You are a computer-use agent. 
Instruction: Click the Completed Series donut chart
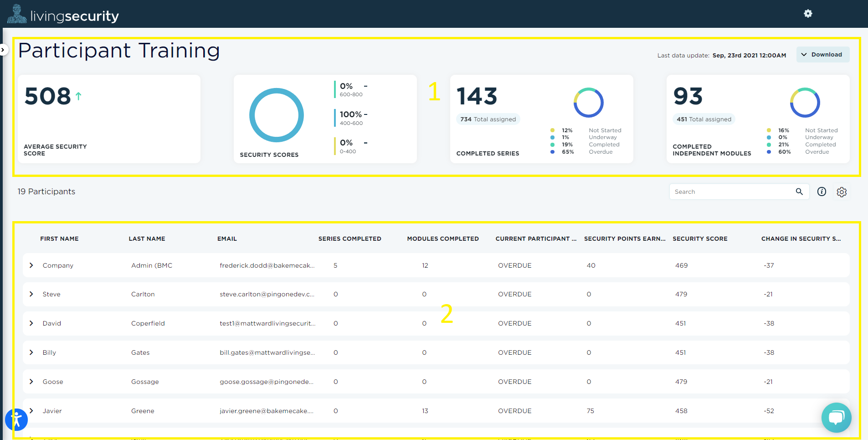coord(588,103)
